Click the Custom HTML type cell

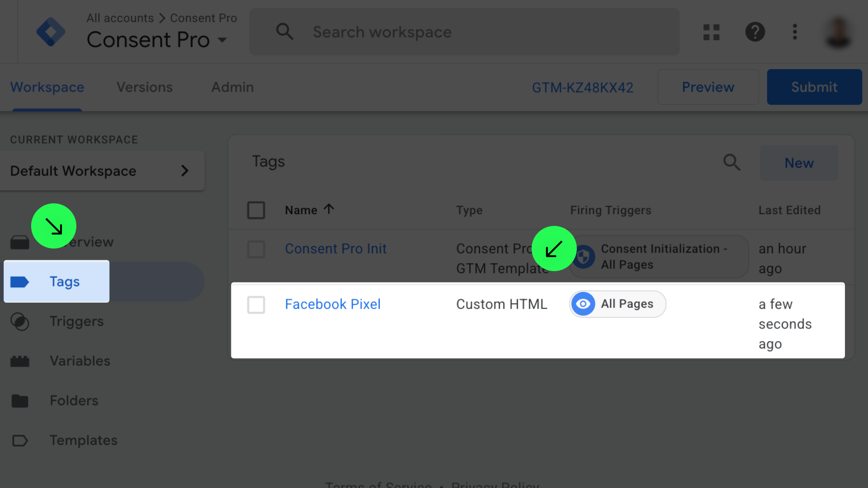[502, 304]
